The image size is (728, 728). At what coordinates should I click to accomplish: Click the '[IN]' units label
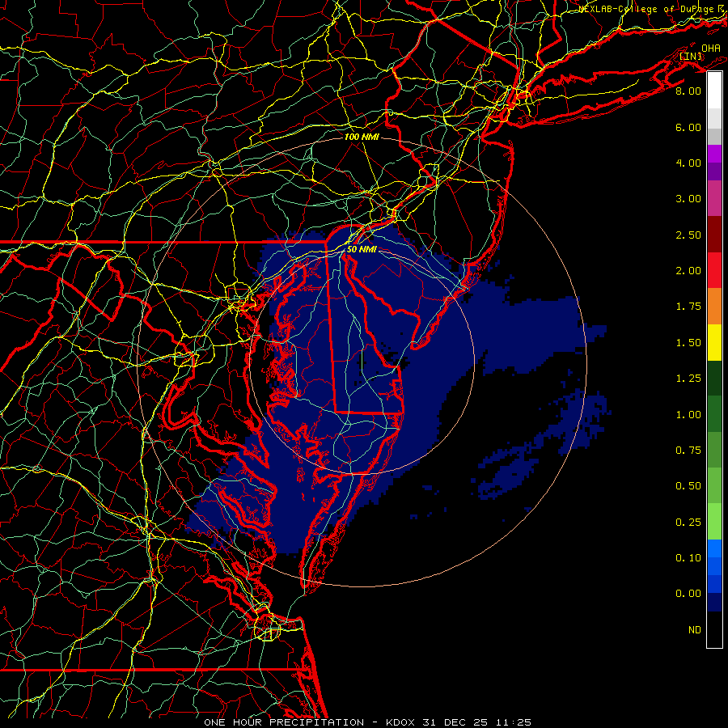coord(691,57)
